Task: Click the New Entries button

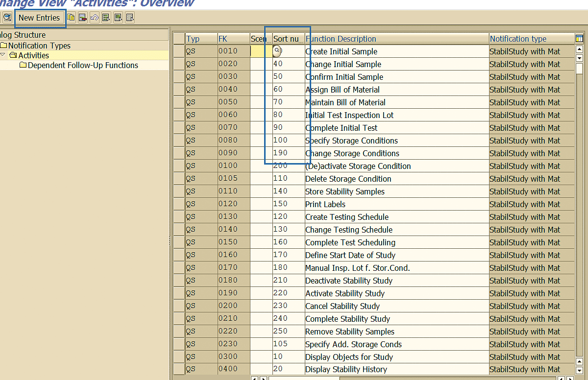Action: pos(39,18)
